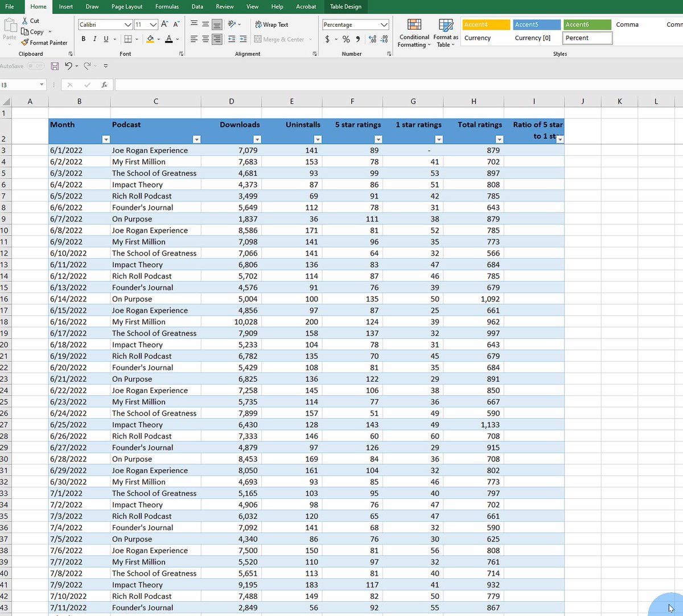The image size is (683, 616).
Task: Increase indent
Action: tap(243, 39)
